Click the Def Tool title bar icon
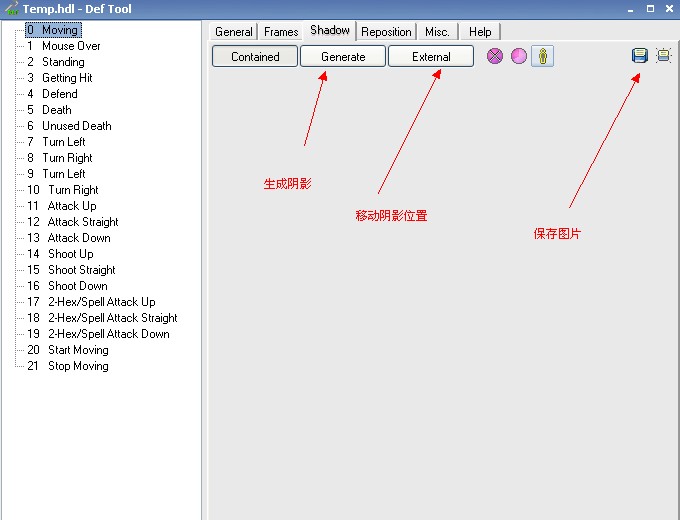 tap(12, 9)
